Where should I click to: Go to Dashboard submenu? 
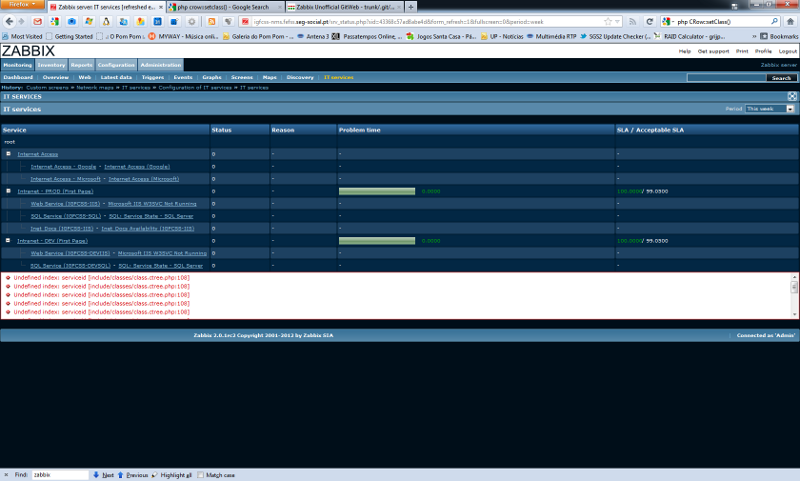pyautogui.click(x=18, y=78)
